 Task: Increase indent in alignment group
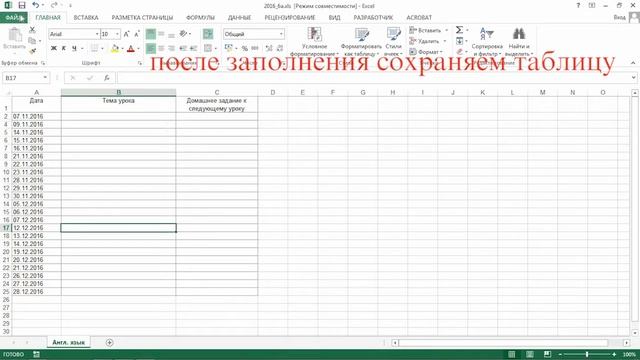(x=193, y=49)
